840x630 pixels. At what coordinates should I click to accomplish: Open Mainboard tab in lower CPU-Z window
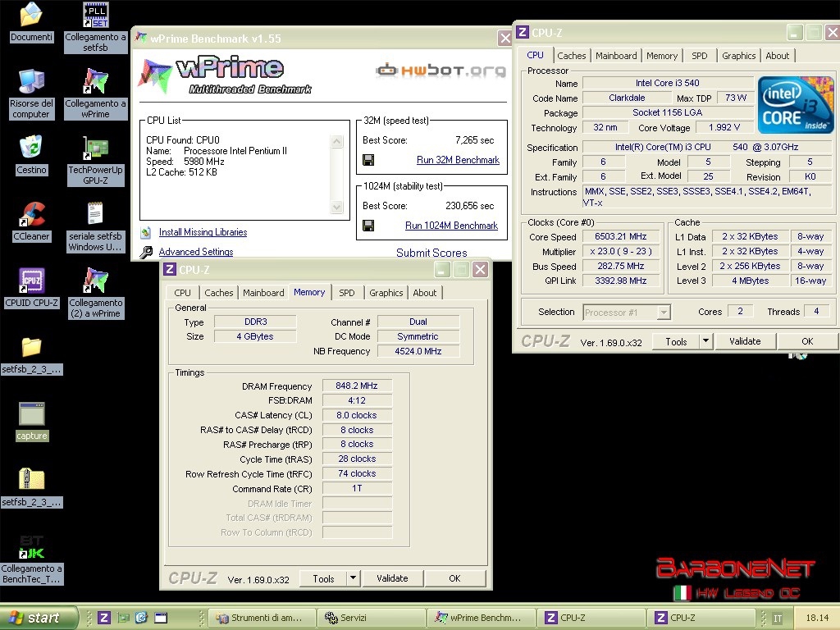pyautogui.click(x=263, y=293)
